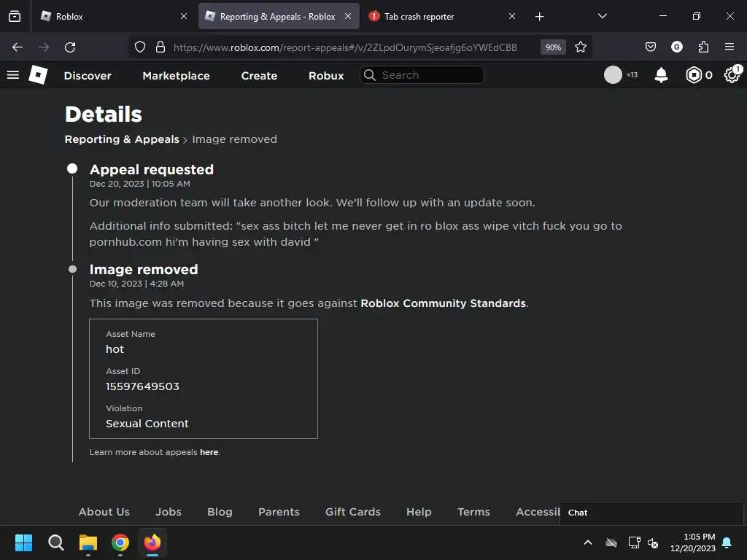Switch to the Tab crash reporter tab
This screenshot has height=560, width=747.
(x=443, y=16)
